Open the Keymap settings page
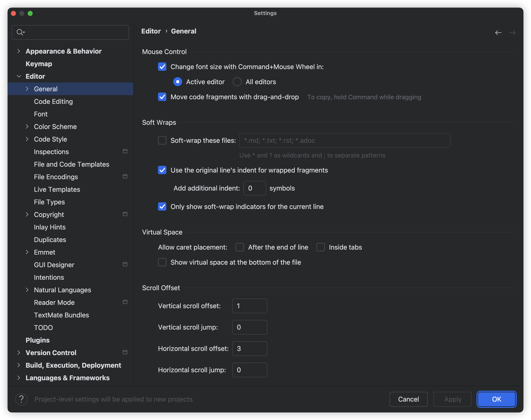Screen dimensions: 531x420 [39, 64]
